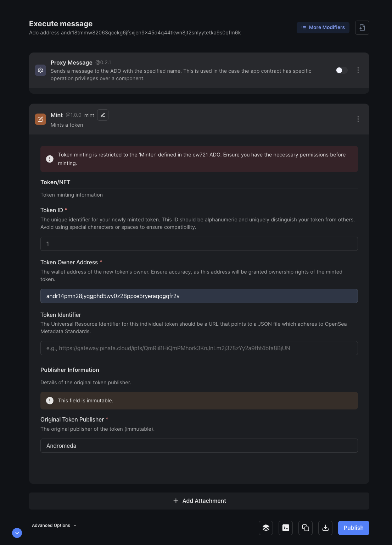Click the copy icon next to download

[x=306, y=528]
